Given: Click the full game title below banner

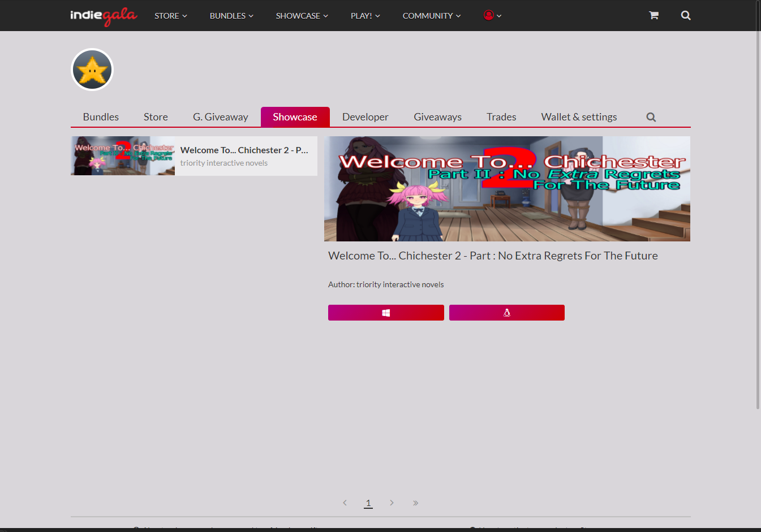Looking at the screenshot, I should 493,256.
